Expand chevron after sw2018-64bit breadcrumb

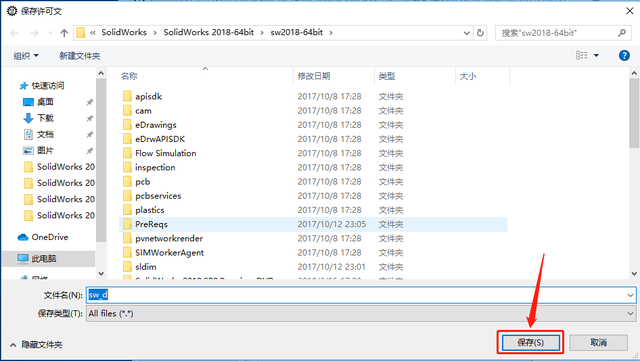(331, 33)
